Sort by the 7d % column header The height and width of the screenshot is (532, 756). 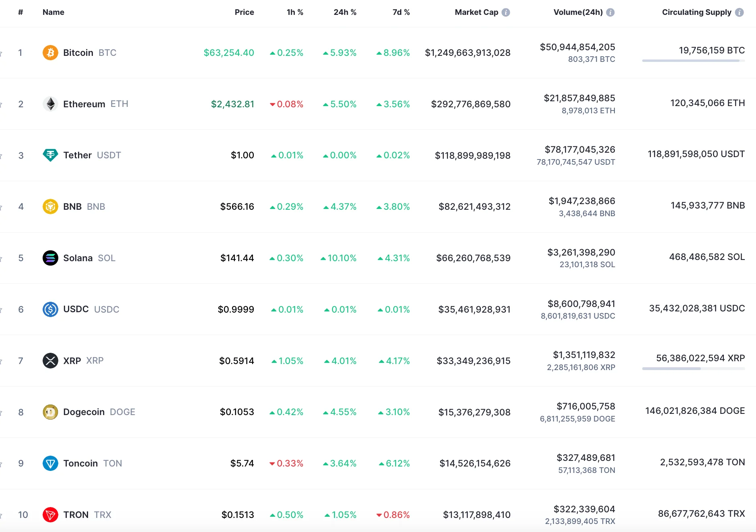click(x=401, y=12)
